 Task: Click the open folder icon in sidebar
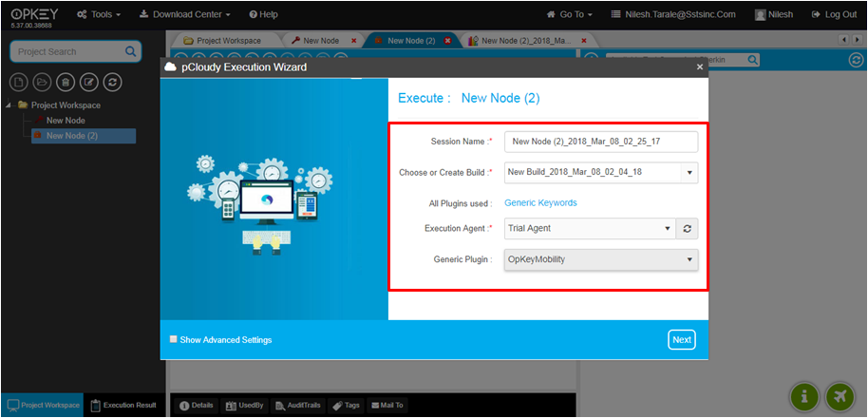(42, 83)
